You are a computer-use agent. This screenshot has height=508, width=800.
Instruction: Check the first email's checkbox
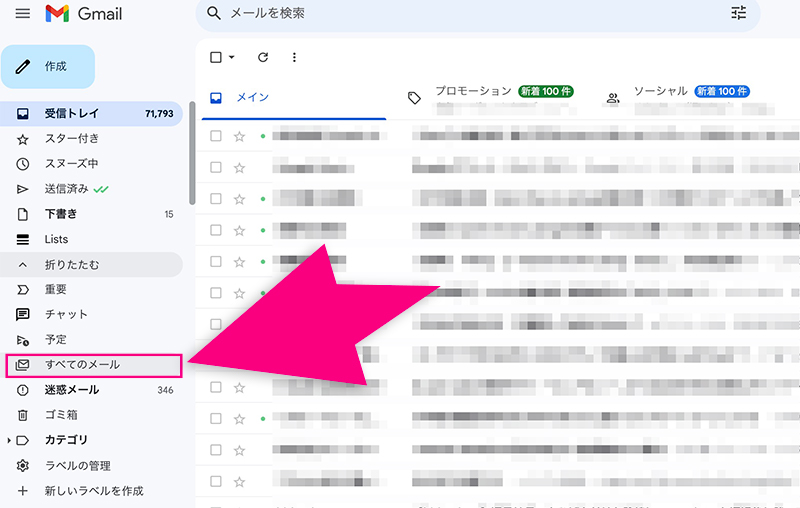pos(216,137)
